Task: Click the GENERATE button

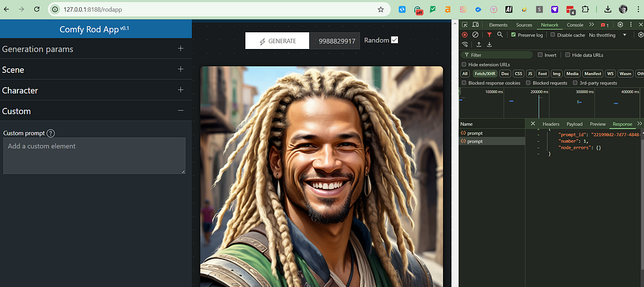Action: point(277,41)
